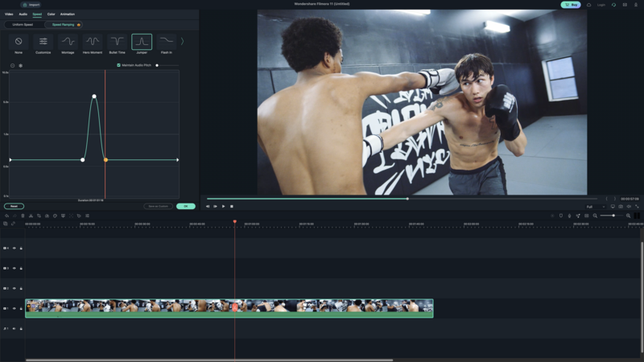Screen dimensions: 644x362
Task: Click the timeline zoom slider
Action: pos(612,216)
